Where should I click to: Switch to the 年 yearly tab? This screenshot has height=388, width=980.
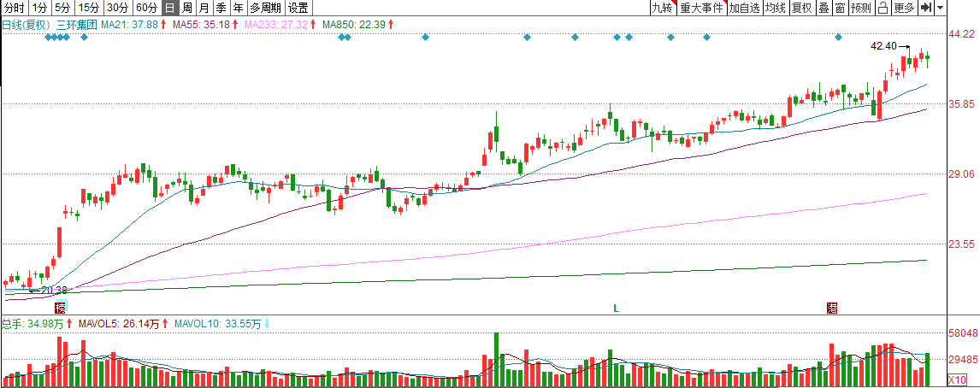tap(238, 9)
